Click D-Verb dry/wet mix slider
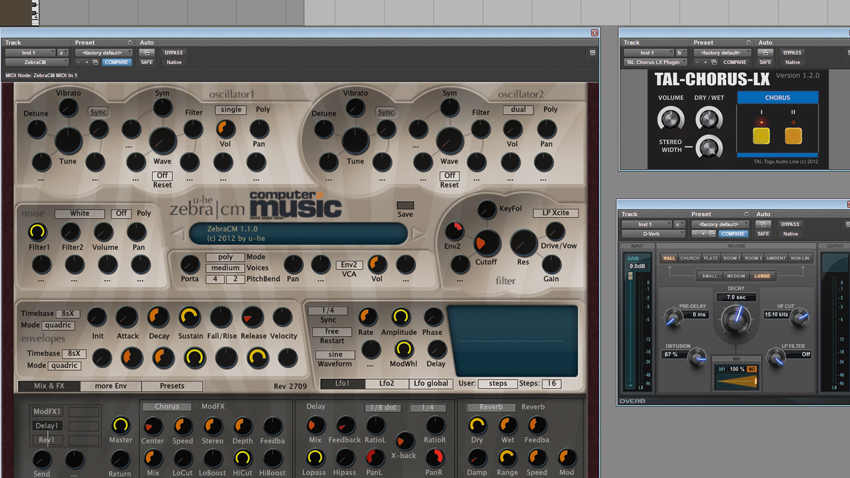This screenshot has width=850, height=478. (x=736, y=382)
